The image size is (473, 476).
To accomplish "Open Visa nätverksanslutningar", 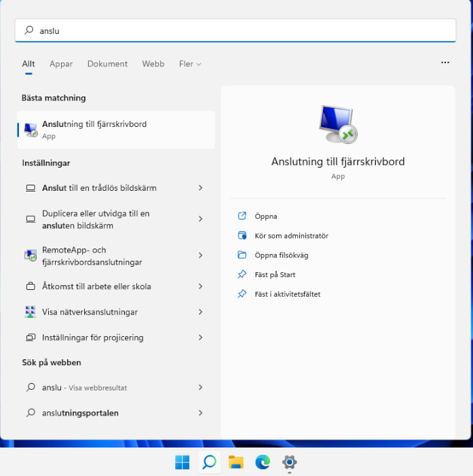I will pos(116,312).
